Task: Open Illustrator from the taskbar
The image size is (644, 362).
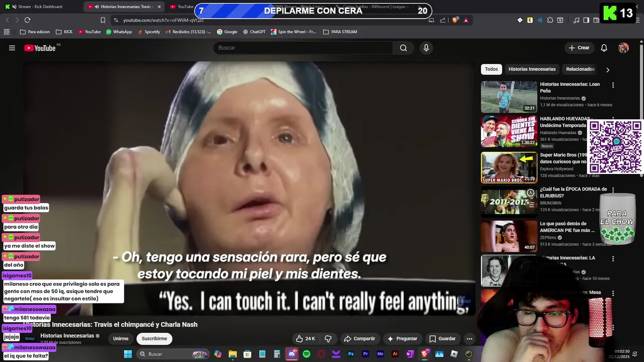Action: [395, 354]
